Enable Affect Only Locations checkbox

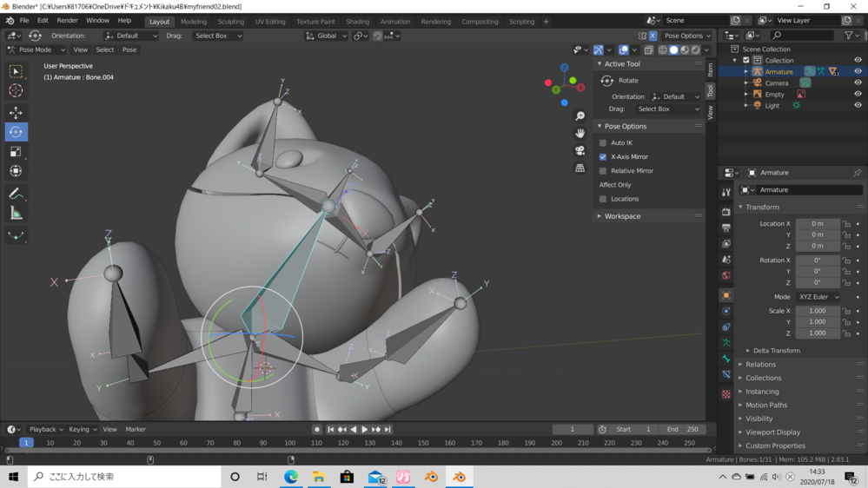point(603,199)
